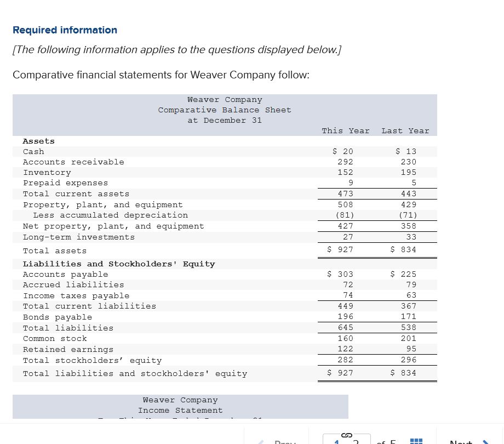This screenshot has height=444, width=504.
Task: Click Property, plant, and equipment value 508
Action: [346, 204]
